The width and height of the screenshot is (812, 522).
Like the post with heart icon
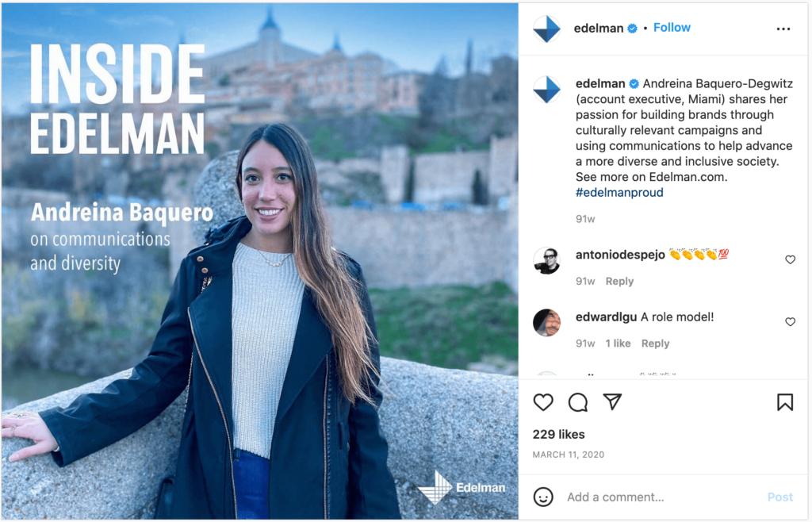coord(543,402)
